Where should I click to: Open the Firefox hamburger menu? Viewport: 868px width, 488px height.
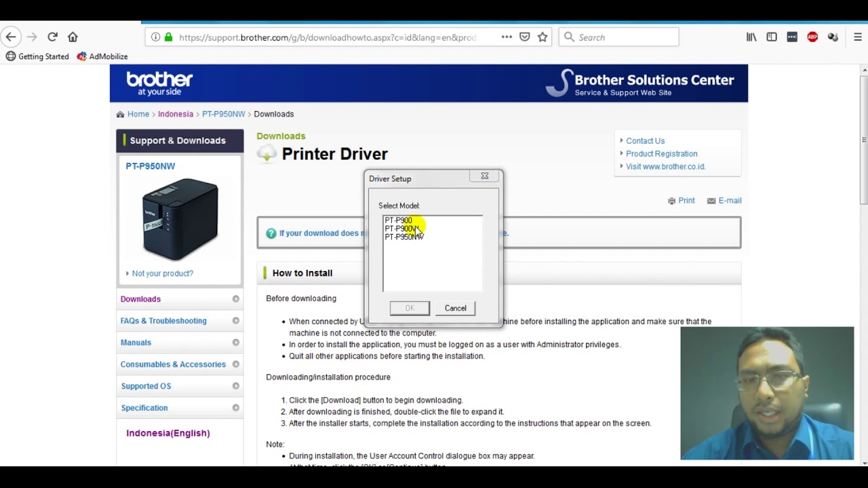click(x=858, y=37)
